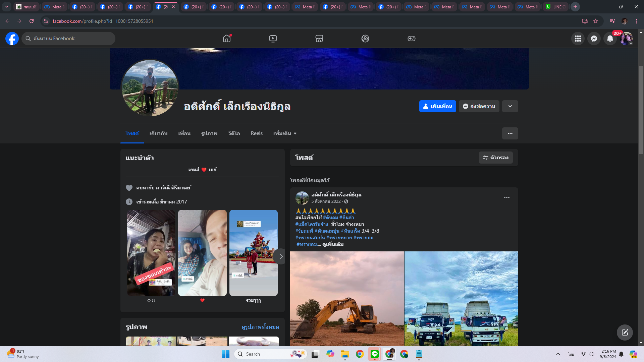This screenshot has width=644, height=362.
Task: Open the Messenger icon
Action: point(594,39)
